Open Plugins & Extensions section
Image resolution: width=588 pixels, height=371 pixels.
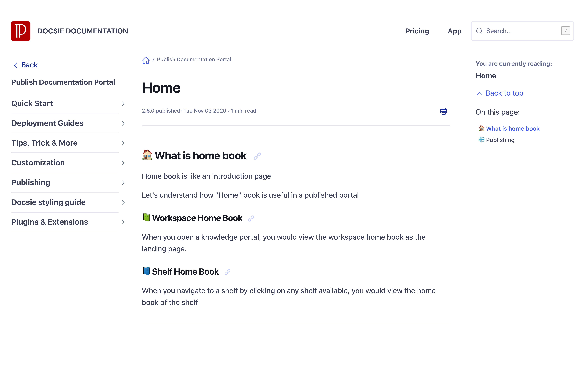click(50, 222)
